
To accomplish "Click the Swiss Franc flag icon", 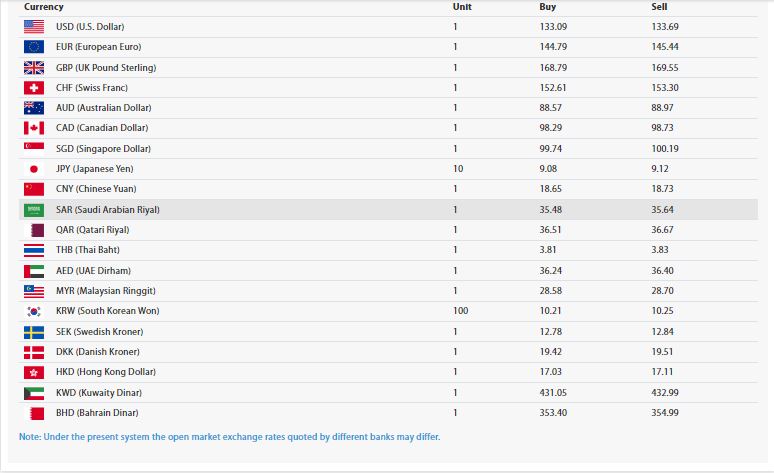I will point(34,87).
